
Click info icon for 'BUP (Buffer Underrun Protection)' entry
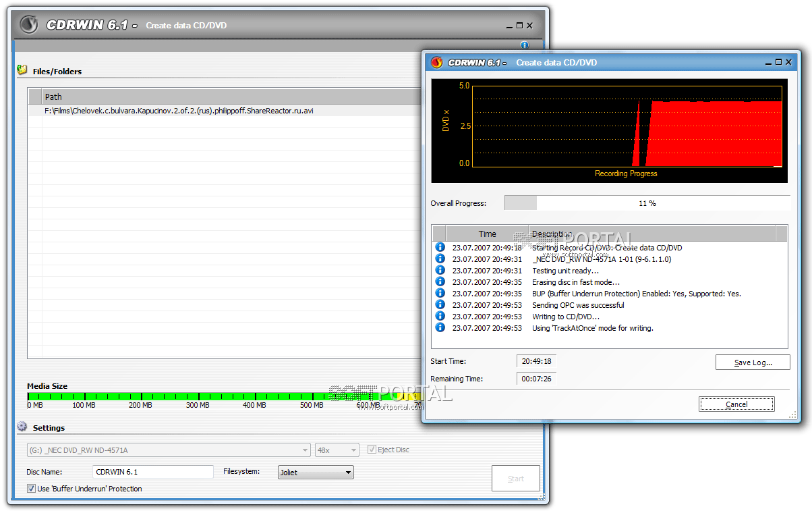[440, 293]
